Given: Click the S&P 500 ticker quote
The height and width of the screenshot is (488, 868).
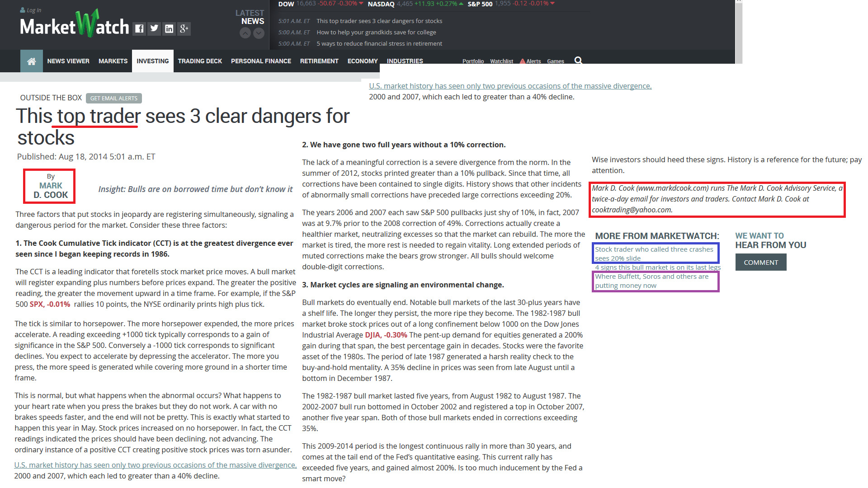Looking at the screenshot, I should 511,4.
